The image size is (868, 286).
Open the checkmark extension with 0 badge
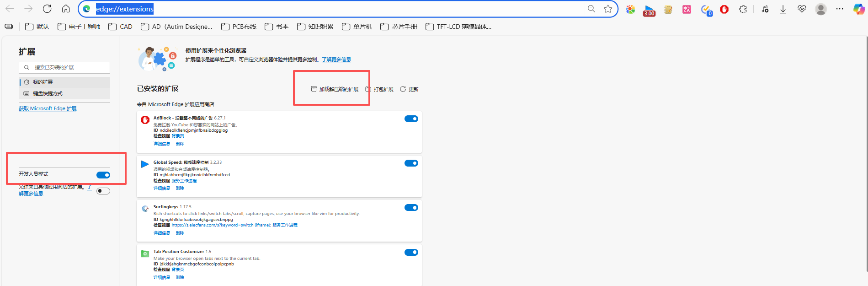coord(706,10)
